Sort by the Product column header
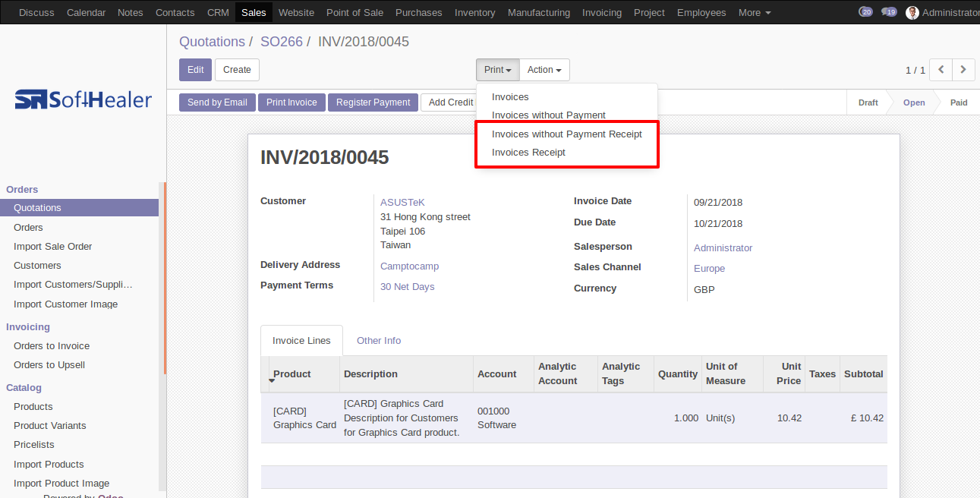This screenshot has height=498, width=980. click(x=292, y=374)
